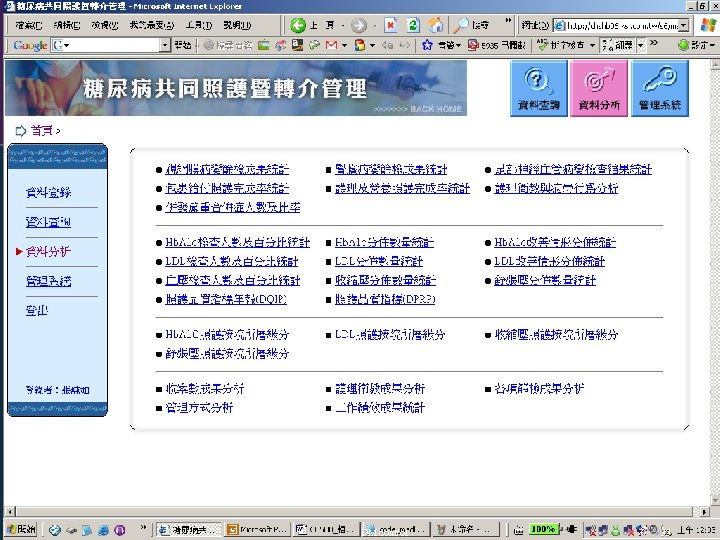The height and width of the screenshot is (540, 720).
Task: Click the Windows Start button
Action: click(x=21, y=529)
